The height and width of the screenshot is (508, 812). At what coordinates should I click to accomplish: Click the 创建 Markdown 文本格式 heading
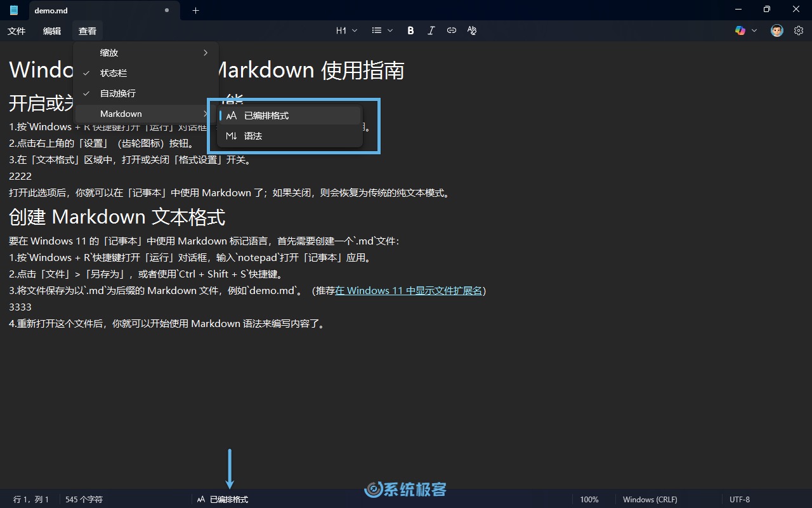(x=117, y=217)
